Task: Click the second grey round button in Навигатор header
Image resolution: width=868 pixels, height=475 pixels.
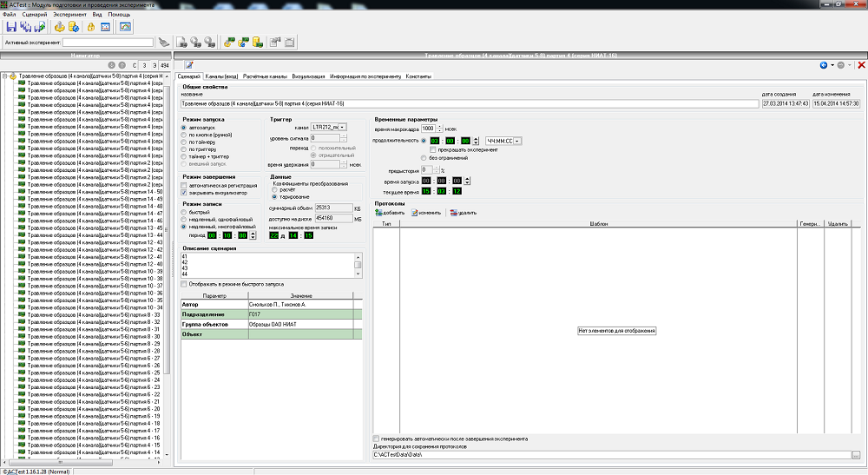Action: point(122,65)
